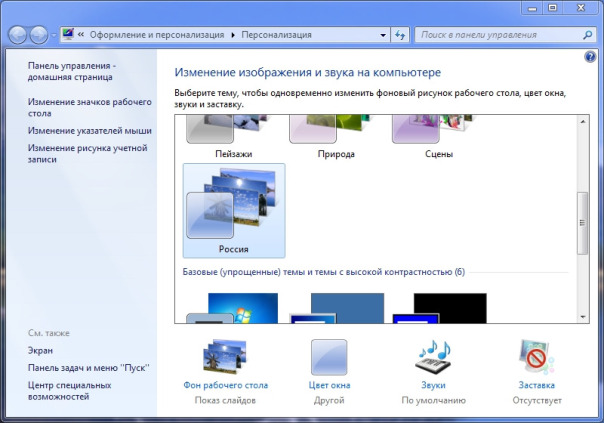Click the theme list scrollbar thumb

583,223
